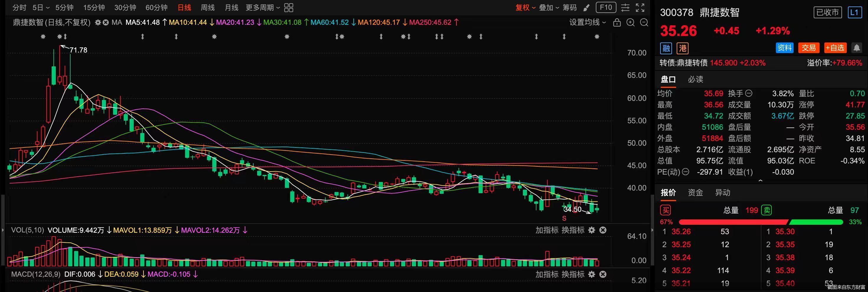The width and height of the screenshot is (868, 292).
Task: Toggle the chart lock icon
Action: pos(617,23)
